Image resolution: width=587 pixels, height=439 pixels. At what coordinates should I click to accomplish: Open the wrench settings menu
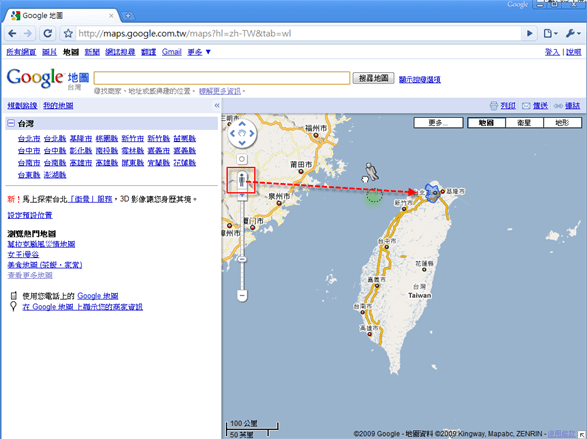pos(573,34)
